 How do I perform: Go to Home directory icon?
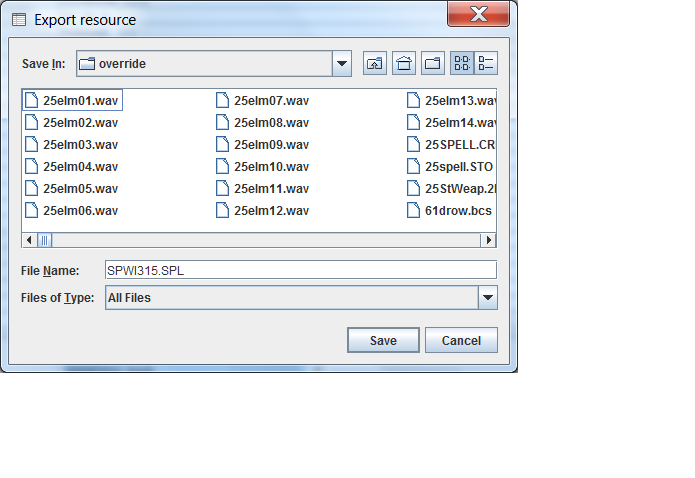[404, 64]
